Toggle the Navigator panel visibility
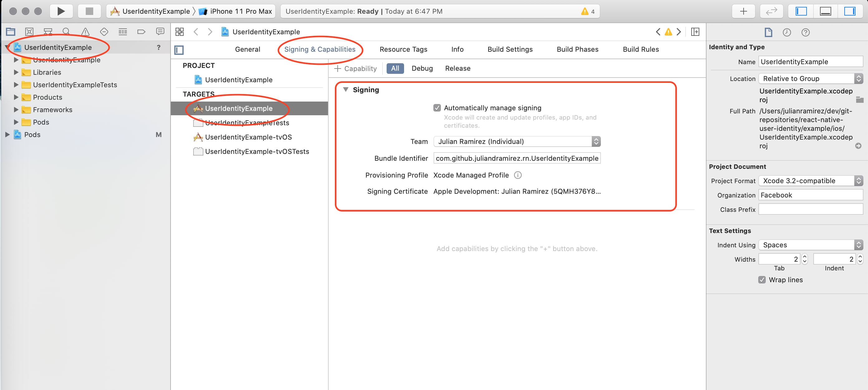 point(801,11)
